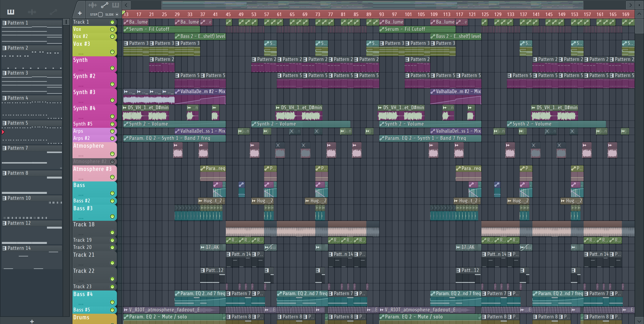This screenshot has height=324, width=644.
Task: Click the add button below the pattern picker
Action: 32,321
